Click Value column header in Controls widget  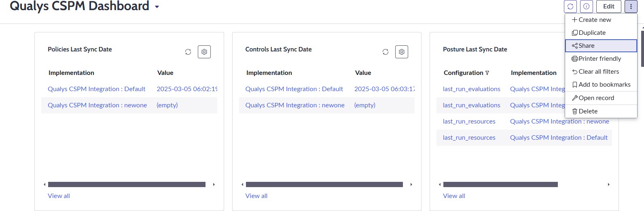(x=363, y=73)
